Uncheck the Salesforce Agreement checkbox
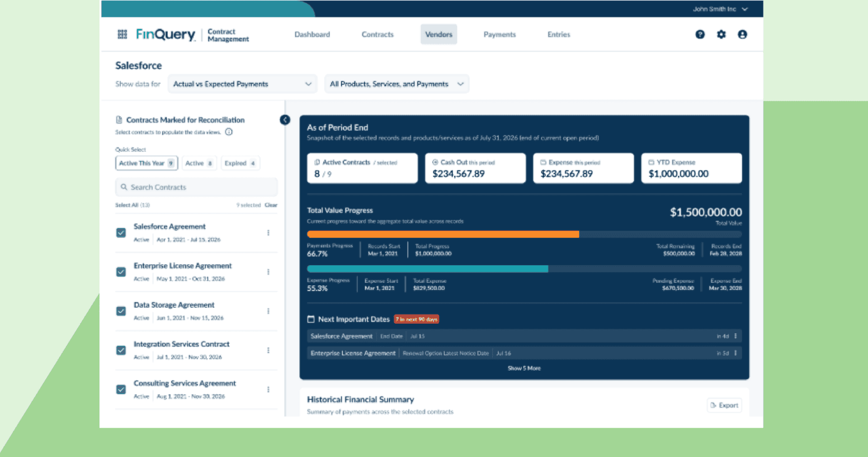The image size is (868, 457). coord(121,233)
